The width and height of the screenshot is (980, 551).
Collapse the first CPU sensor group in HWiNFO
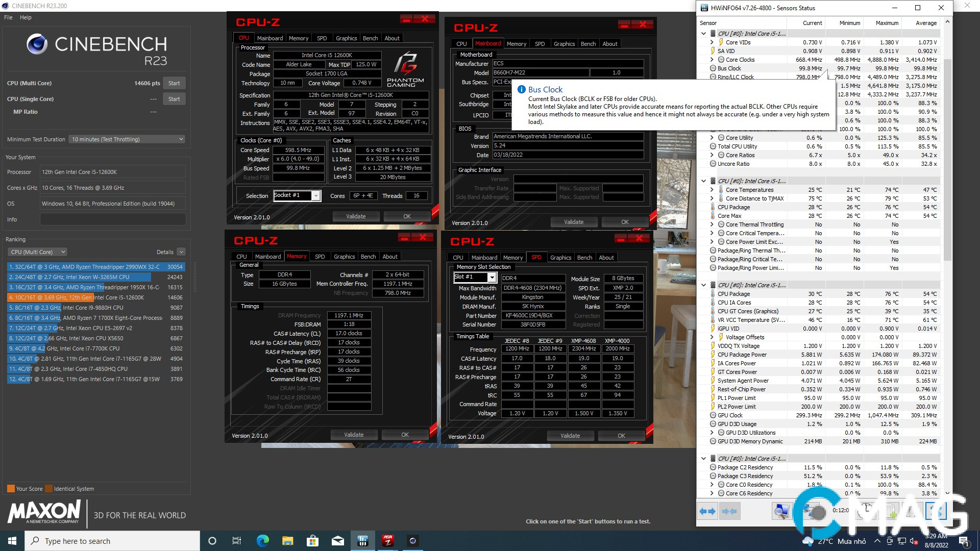[x=704, y=34]
